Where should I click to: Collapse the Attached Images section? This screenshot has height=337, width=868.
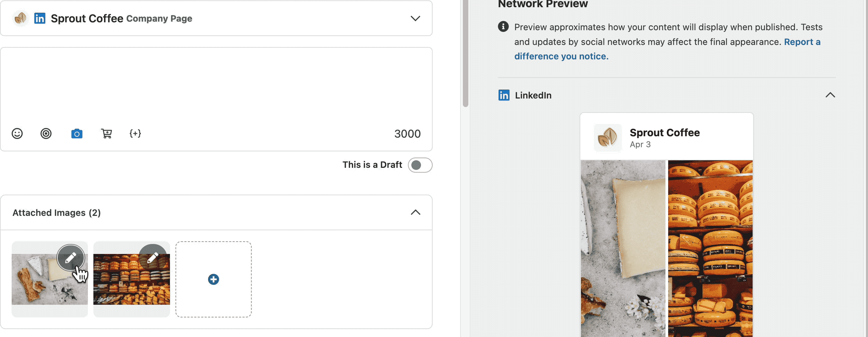415,212
